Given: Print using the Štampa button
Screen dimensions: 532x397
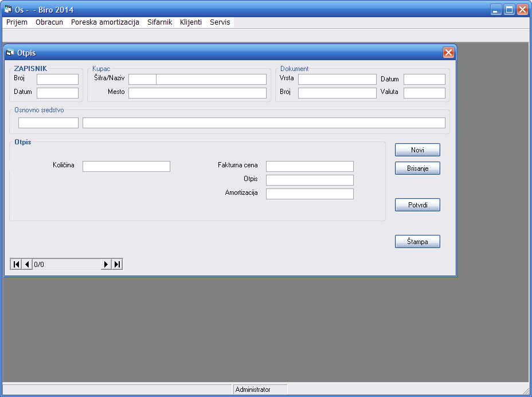Looking at the screenshot, I should [417, 242].
